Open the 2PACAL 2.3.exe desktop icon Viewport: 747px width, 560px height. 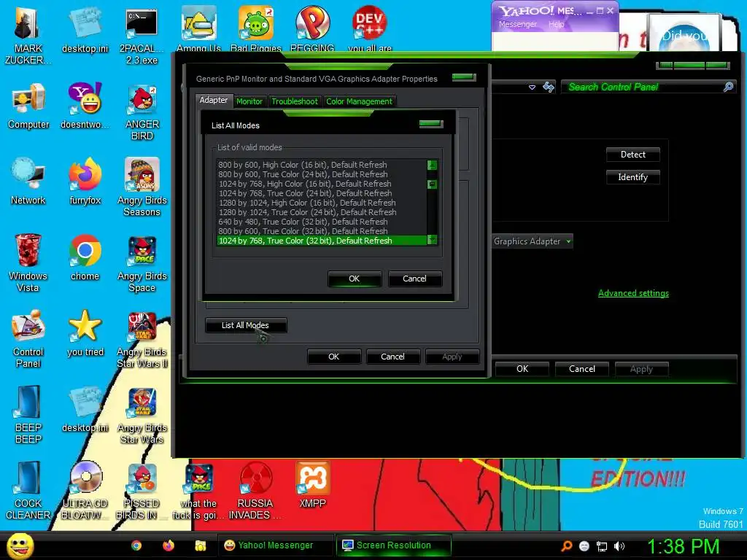pos(142,36)
